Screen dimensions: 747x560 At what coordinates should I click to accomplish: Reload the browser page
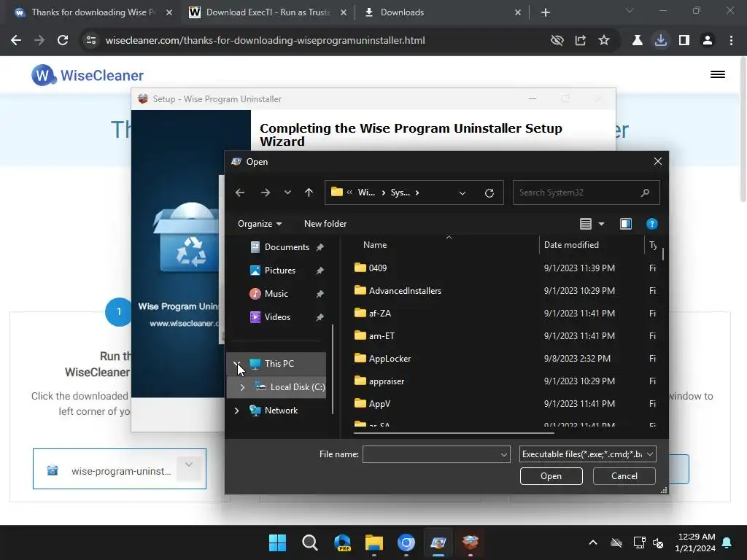63,41
